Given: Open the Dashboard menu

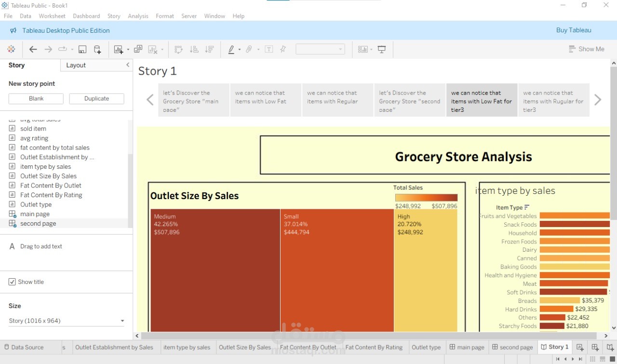Looking at the screenshot, I should 86,16.
